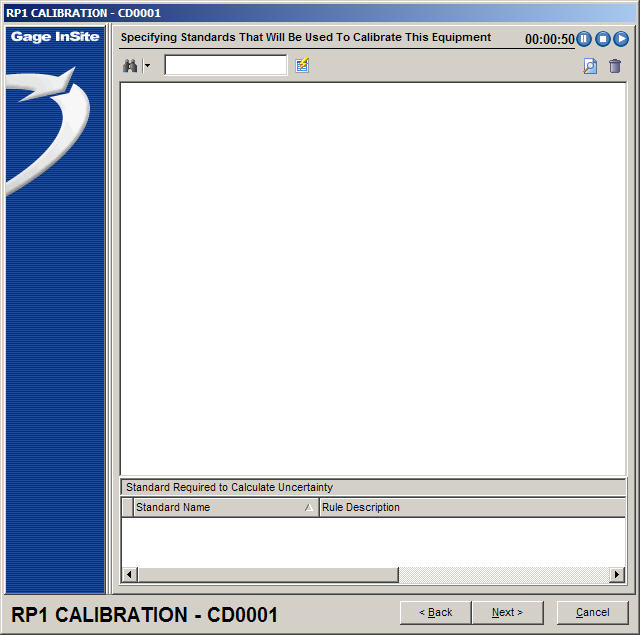Start the calibration timer with play button

pos(621,39)
